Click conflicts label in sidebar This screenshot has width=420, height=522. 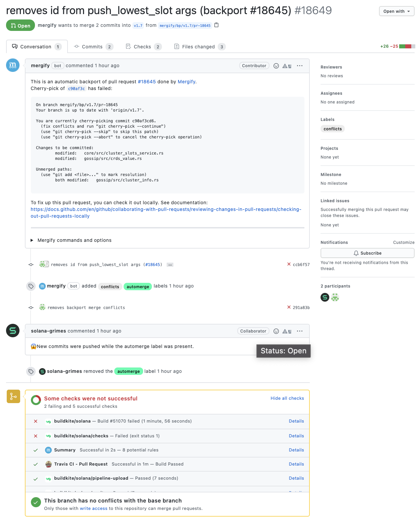(x=333, y=129)
